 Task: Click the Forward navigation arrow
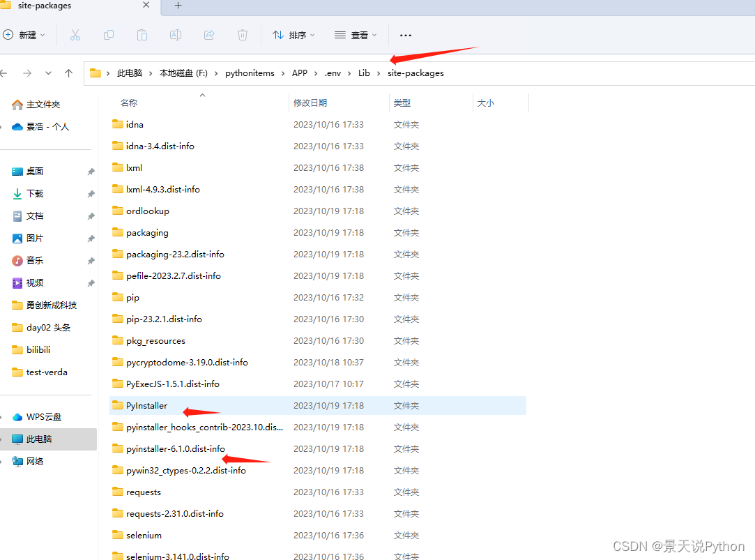[27, 73]
